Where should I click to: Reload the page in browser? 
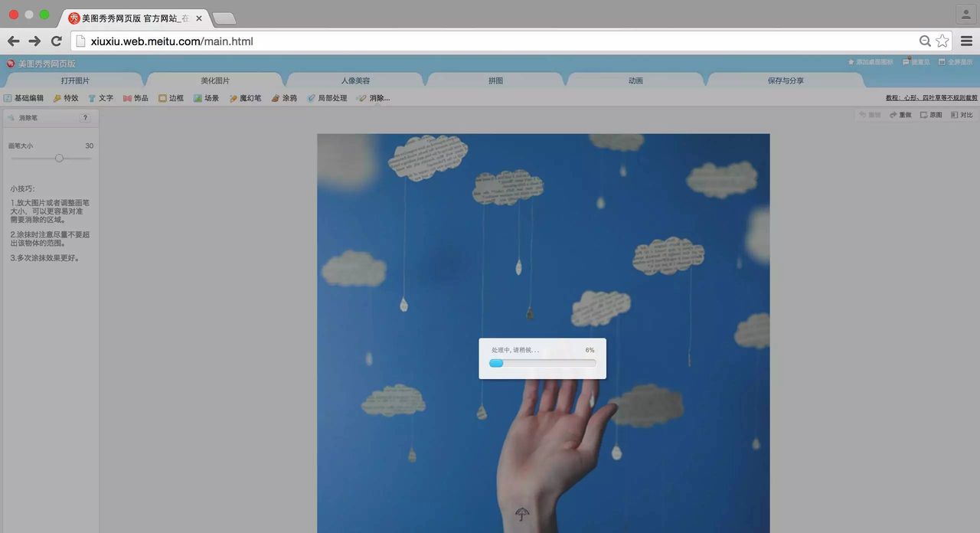click(x=56, y=41)
